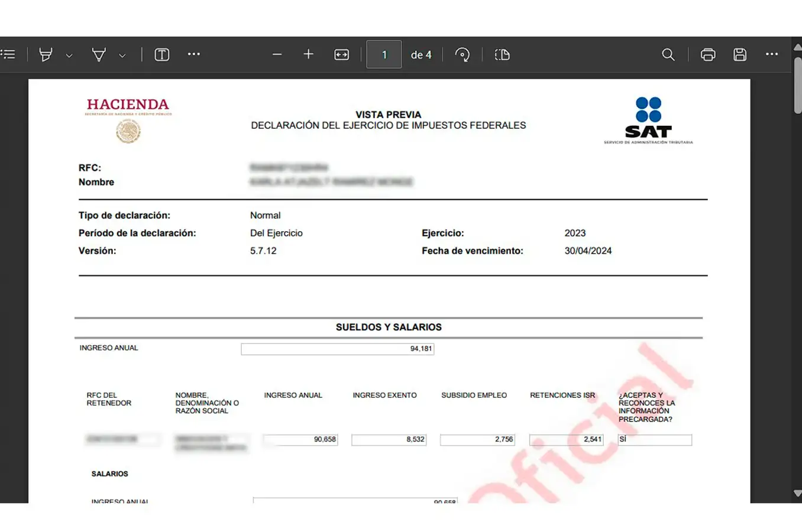This screenshot has width=802, height=532.
Task: Switch the page view layout
Action: click(502, 54)
